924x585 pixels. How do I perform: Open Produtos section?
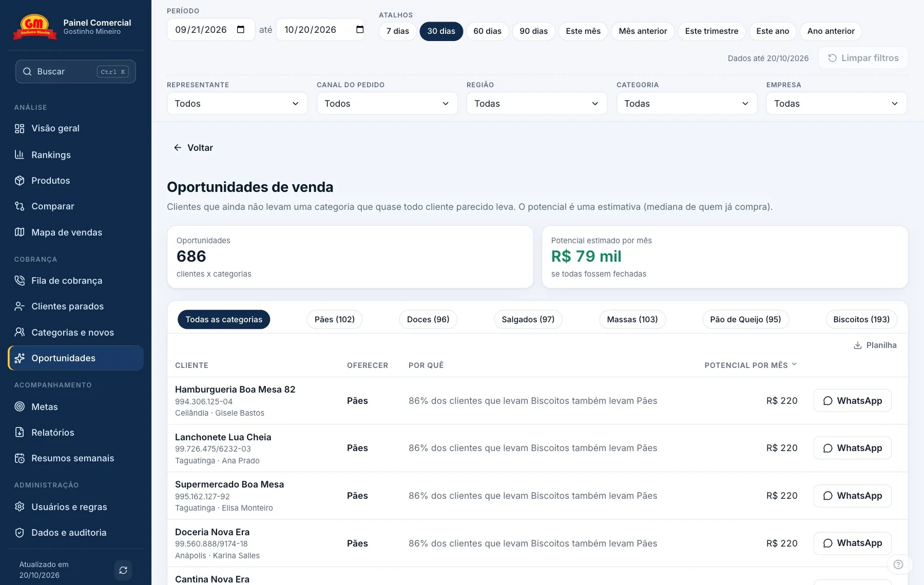75,181
